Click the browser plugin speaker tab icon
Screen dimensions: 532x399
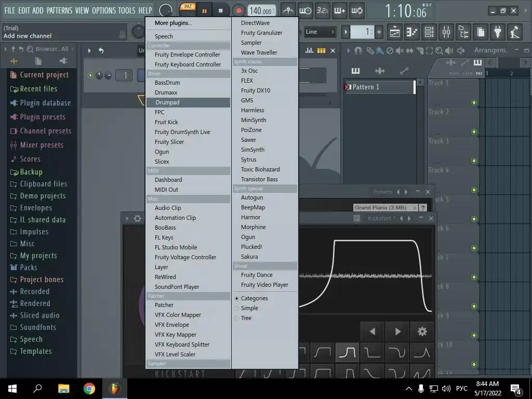tap(63, 61)
